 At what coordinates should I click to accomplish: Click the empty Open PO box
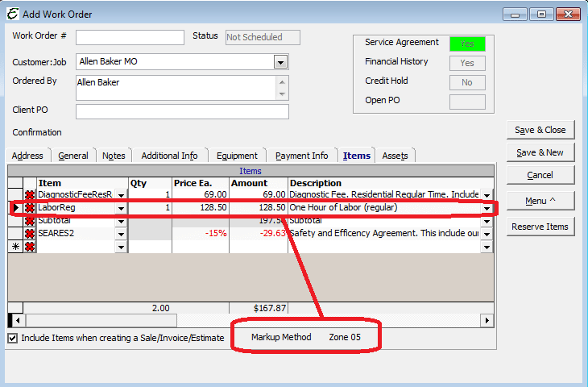(467, 102)
